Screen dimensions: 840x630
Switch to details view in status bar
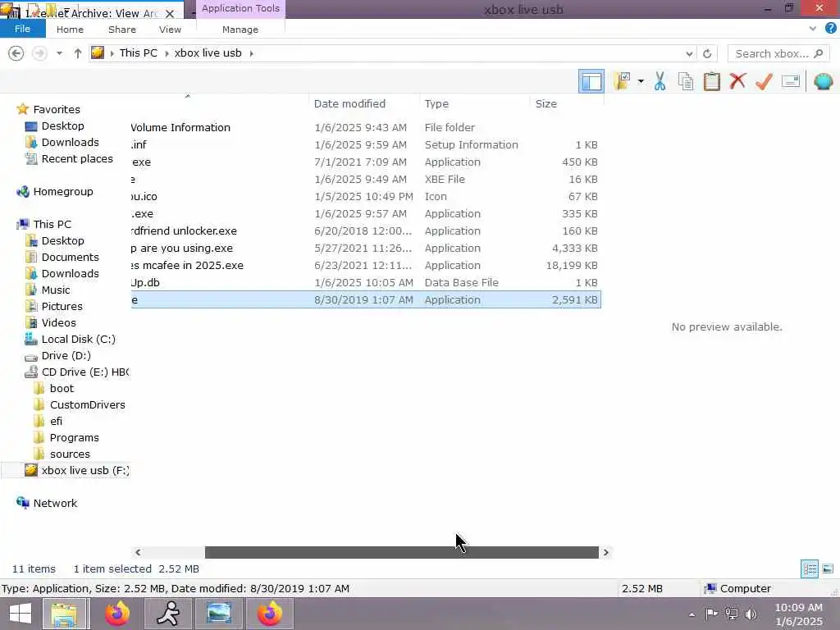click(x=810, y=569)
